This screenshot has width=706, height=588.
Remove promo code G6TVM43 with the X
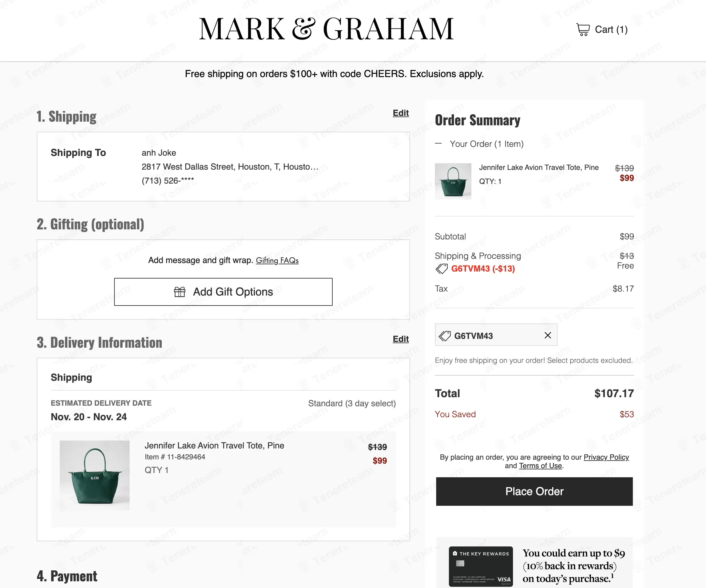click(548, 335)
